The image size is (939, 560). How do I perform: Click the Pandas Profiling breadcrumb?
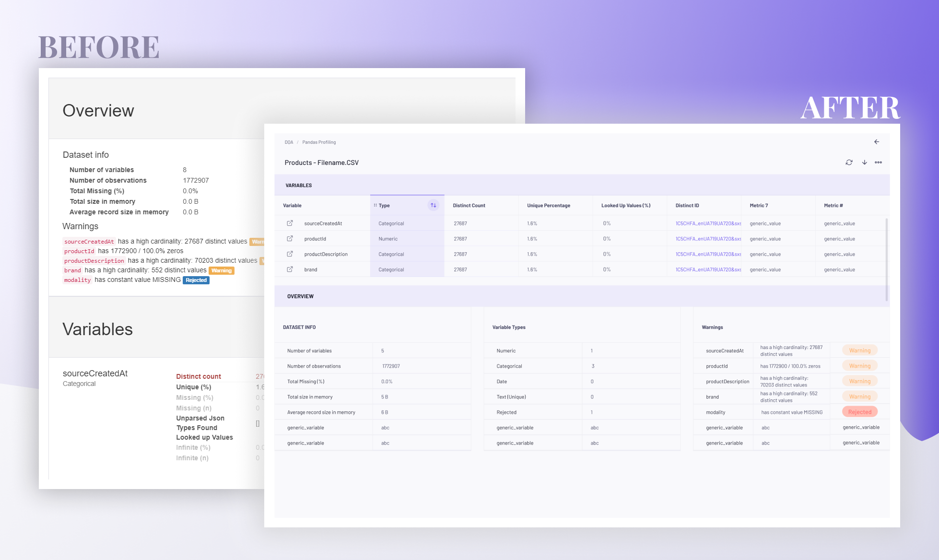319,142
